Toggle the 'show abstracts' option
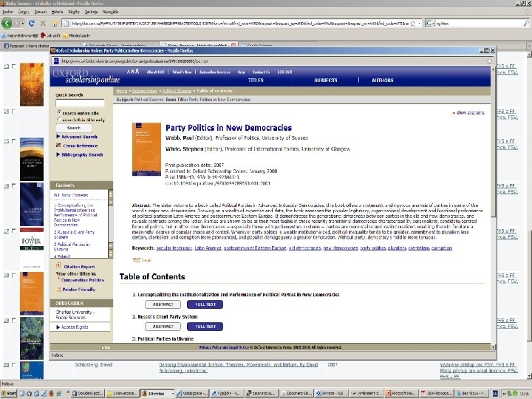Viewport: 532px width, 399px height. coord(468,112)
